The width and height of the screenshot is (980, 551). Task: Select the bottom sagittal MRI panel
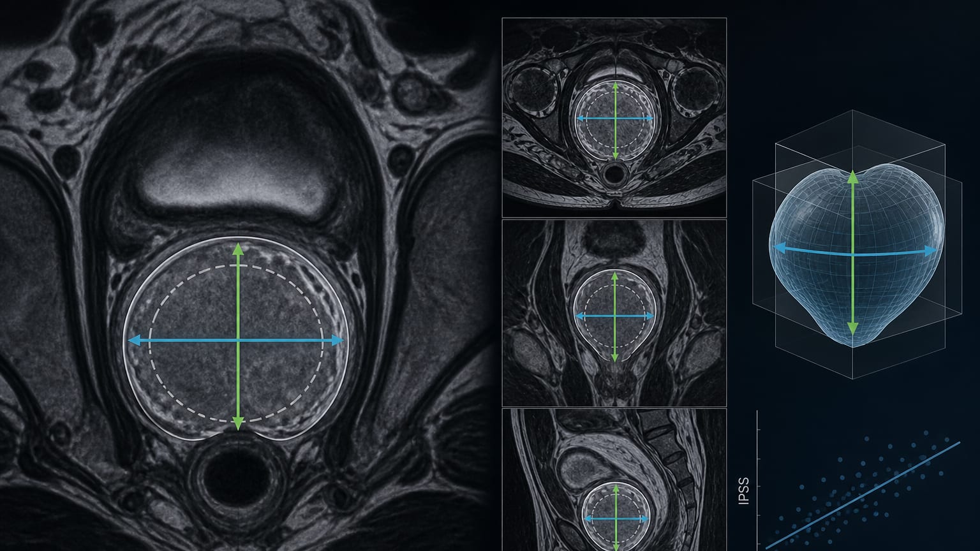point(614,480)
